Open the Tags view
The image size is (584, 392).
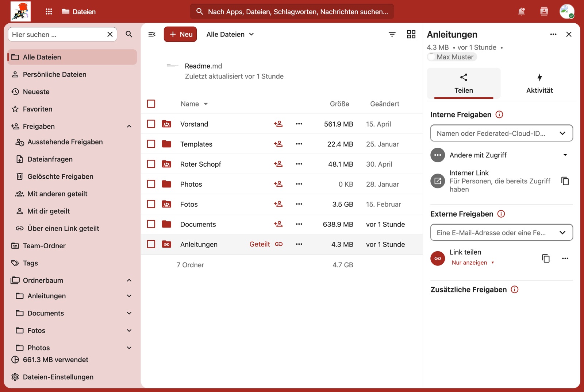coord(72,263)
